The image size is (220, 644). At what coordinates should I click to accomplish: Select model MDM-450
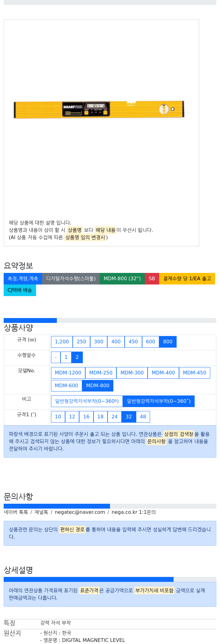[194, 373]
